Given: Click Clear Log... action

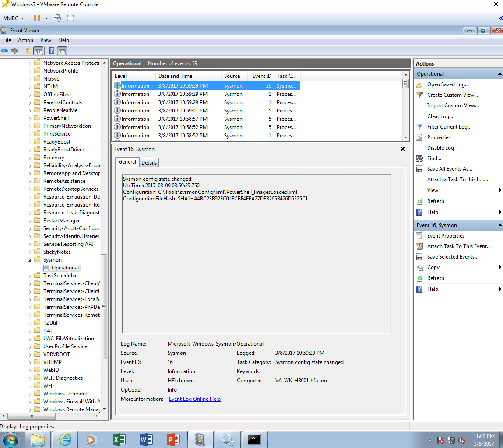Looking at the screenshot, I should [x=440, y=116].
